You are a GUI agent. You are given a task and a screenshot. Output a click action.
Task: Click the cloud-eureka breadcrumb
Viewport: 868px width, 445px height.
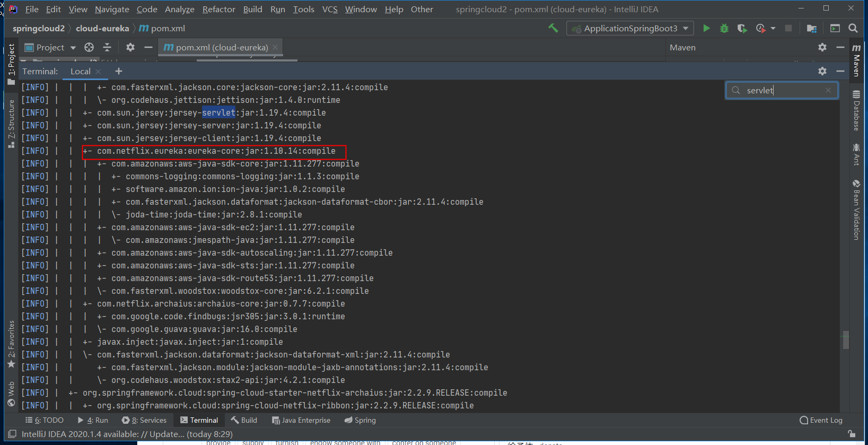point(102,28)
